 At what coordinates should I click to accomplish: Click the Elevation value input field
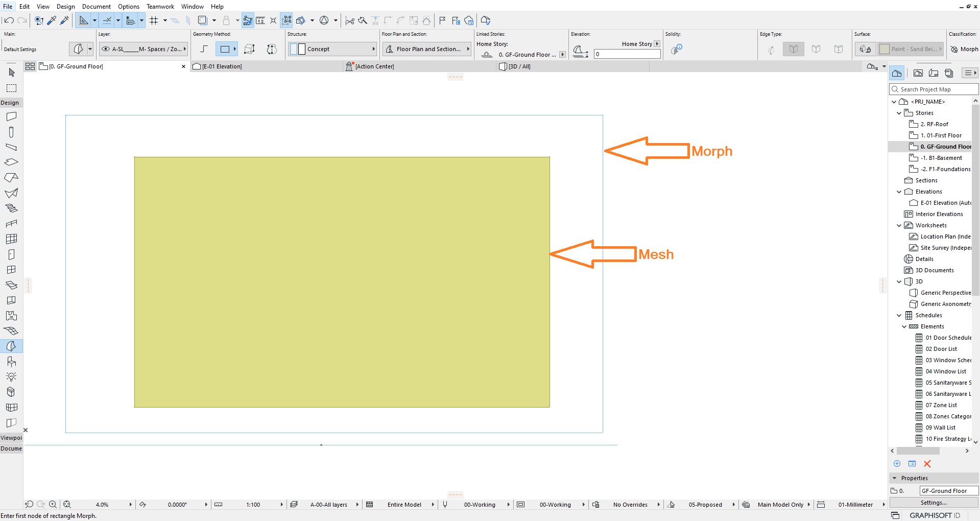click(627, 54)
